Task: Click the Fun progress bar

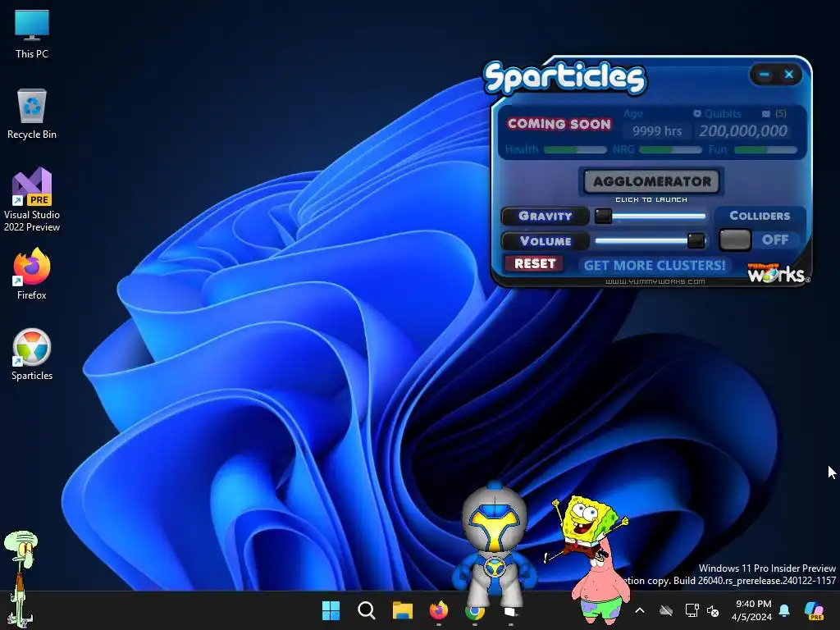Action: click(x=765, y=150)
